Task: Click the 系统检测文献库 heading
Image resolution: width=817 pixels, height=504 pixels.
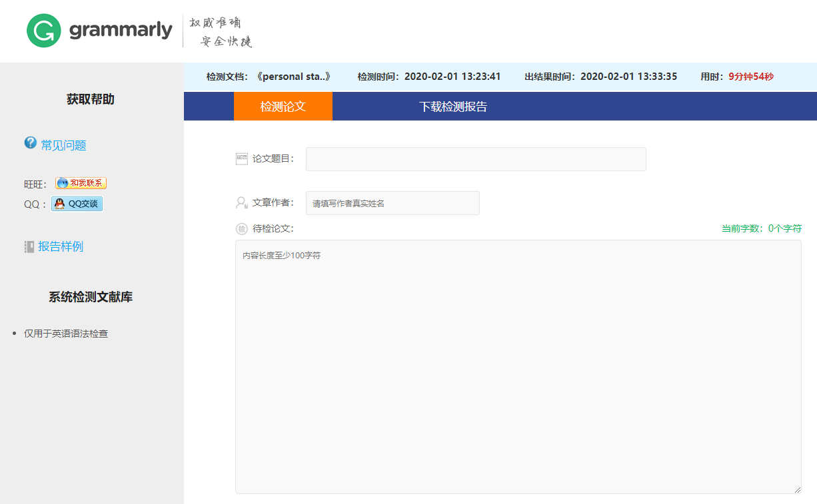Action: (x=91, y=297)
